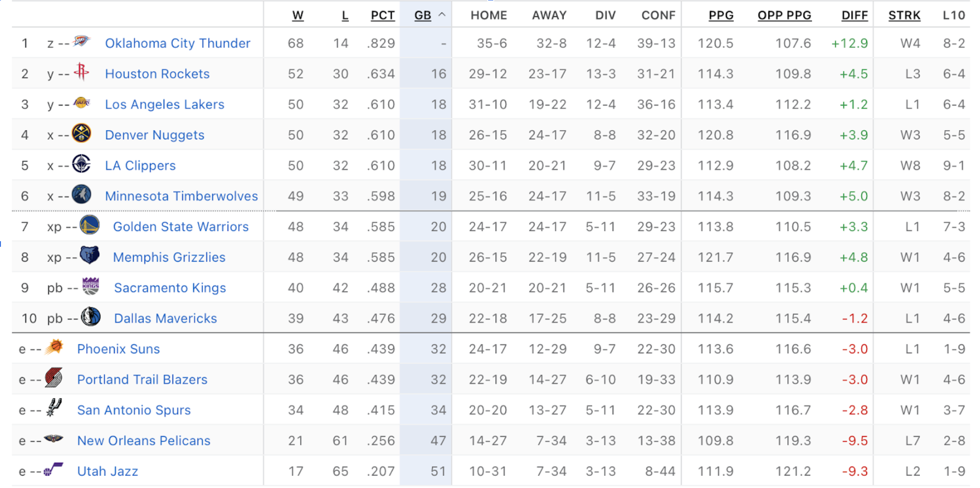Sort standings by W column
Image resolution: width=980 pixels, height=488 pixels.
(298, 15)
